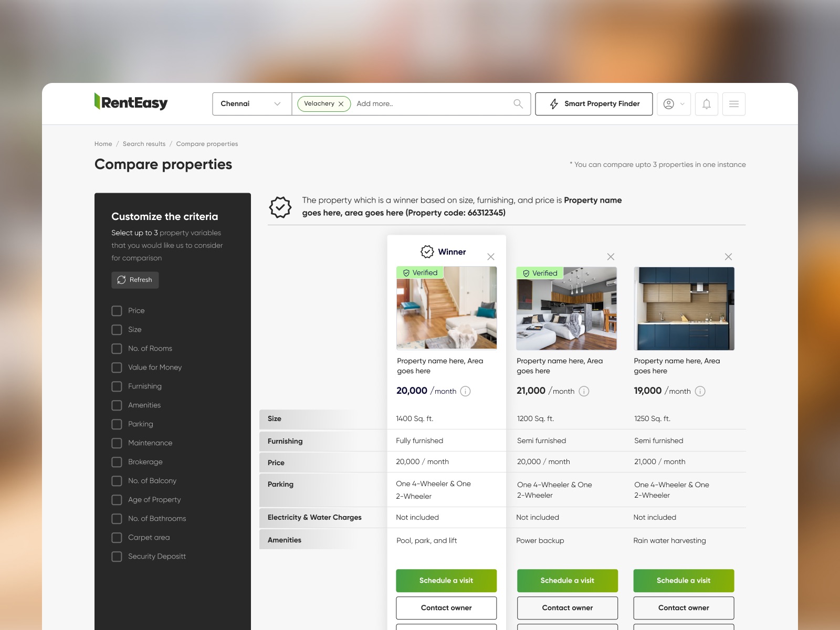Viewport: 840px width, 630px height.
Task: Click info icon next to 19,000/month
Action: 700,391
